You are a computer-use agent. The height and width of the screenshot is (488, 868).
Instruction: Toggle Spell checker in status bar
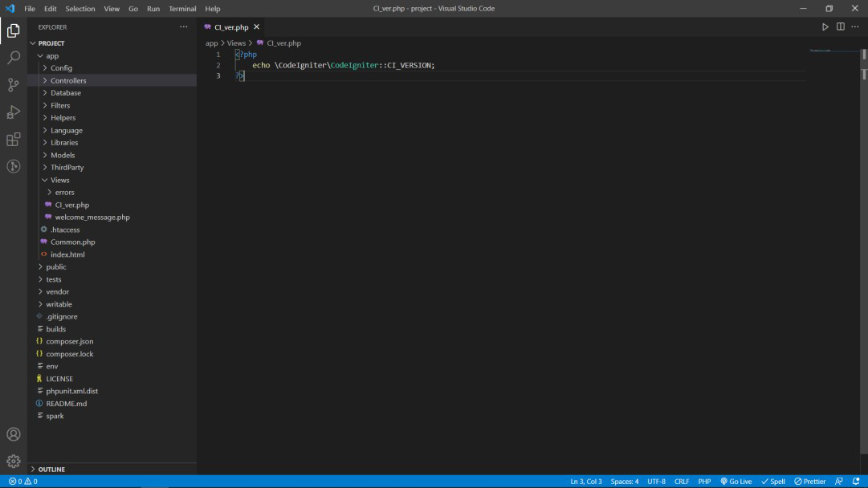point(773,482)
